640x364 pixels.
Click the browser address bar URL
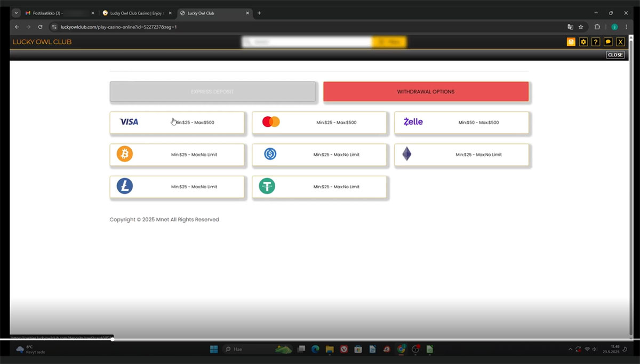(x=118, y=27)
